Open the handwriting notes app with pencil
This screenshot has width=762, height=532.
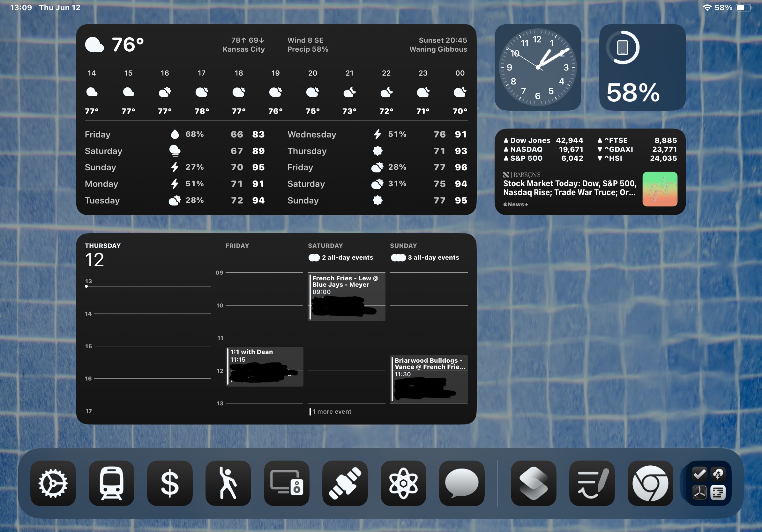(592, 483)
